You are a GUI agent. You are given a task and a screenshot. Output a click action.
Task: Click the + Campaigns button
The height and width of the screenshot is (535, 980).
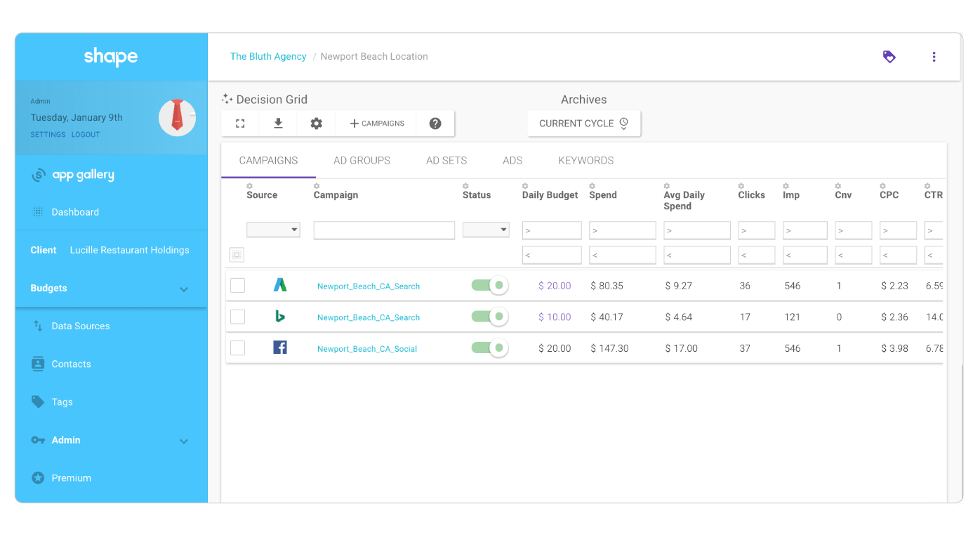(376, 124)
